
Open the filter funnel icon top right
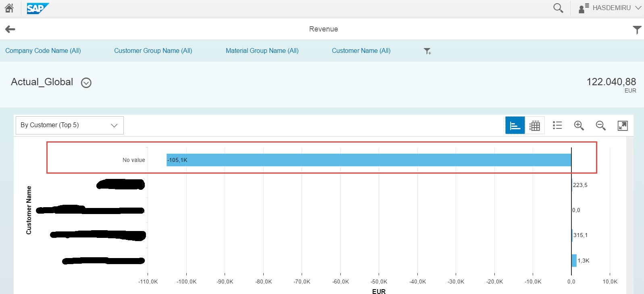tap(637, 29)
